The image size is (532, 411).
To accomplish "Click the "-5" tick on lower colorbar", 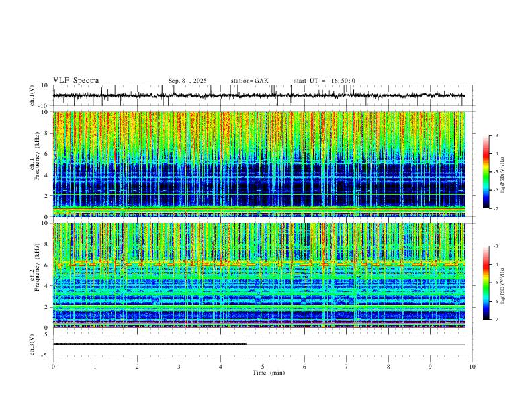I will tap(496, 283).
